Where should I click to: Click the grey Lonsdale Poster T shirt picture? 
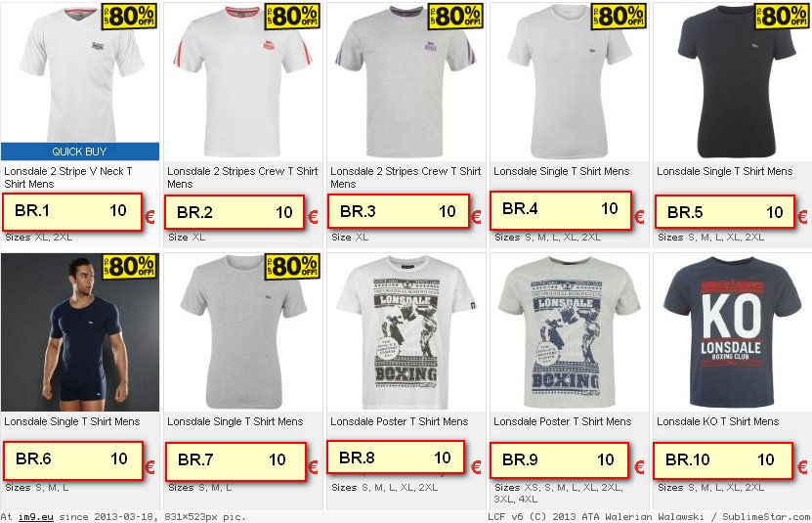(x=569, y=331)
